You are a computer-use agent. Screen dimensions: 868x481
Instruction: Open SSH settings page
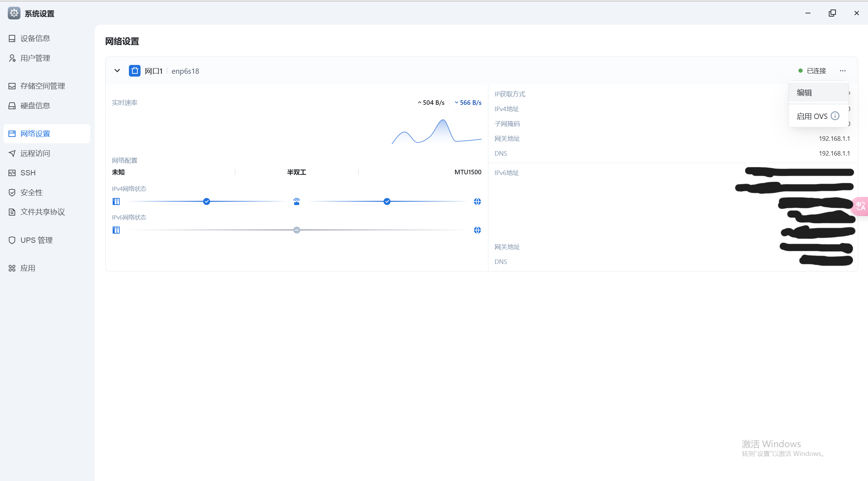coord(28,173)
